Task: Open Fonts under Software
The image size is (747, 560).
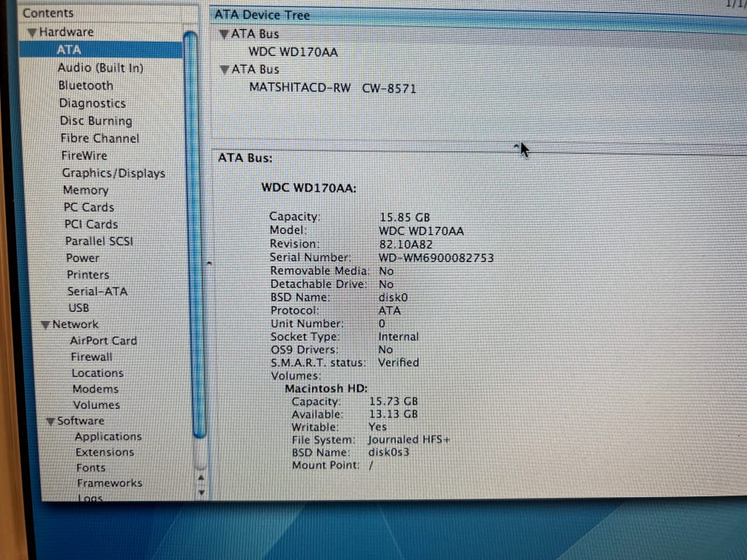Action: tap(90, 467)
